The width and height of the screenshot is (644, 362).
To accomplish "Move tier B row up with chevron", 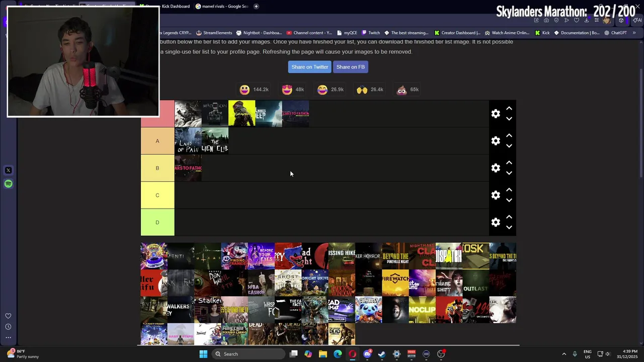I will pos(509,162).
